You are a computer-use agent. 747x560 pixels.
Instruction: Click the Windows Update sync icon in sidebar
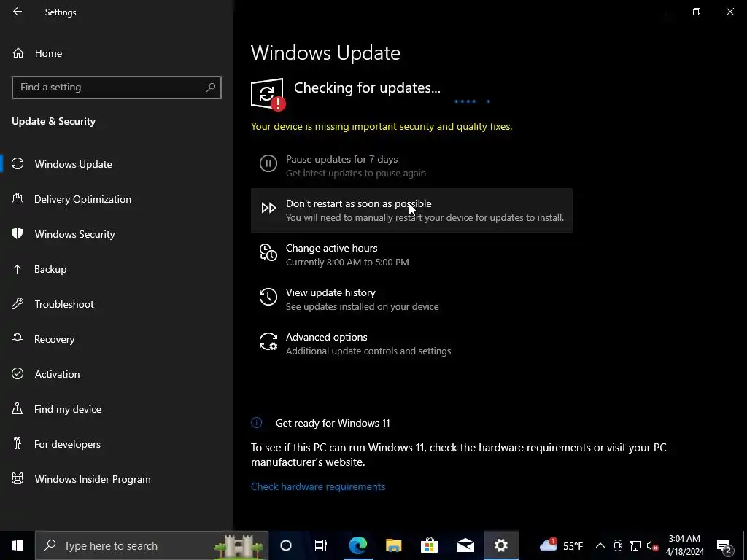(18, 164)
